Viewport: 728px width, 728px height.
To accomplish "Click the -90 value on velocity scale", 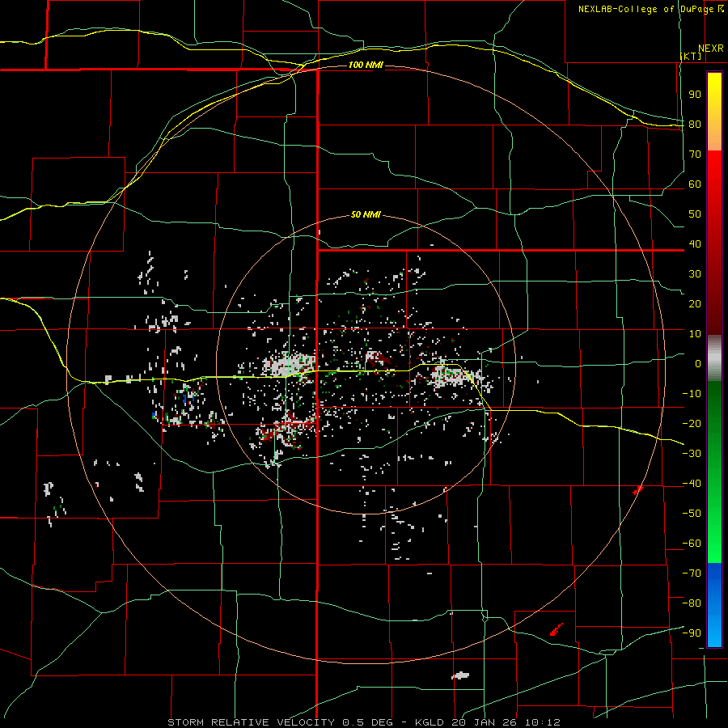I will click(x=692, y=633).
